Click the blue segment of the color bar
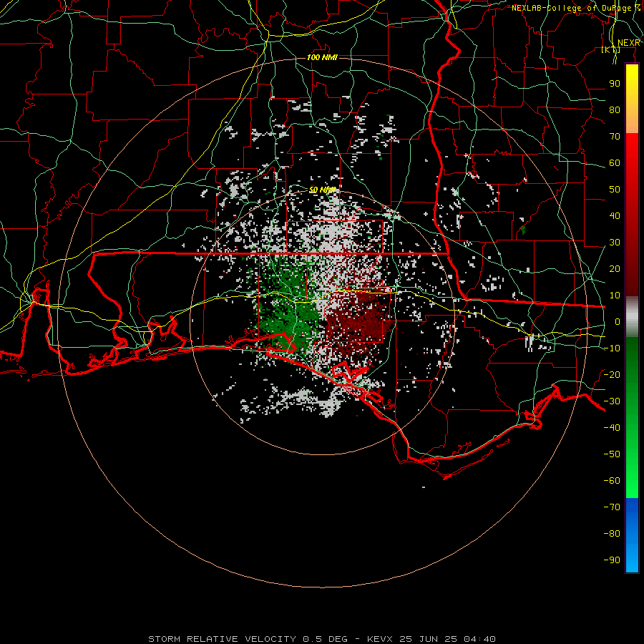The height and width of the screenshot is (644, 644). pos(632,535)
